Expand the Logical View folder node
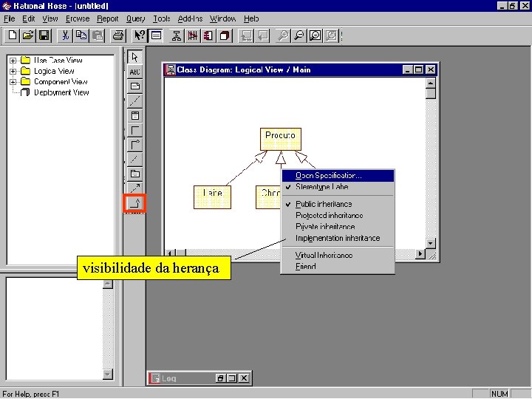Viewport: 532px width, 399px height. pyautogui.click(x=13, y=71)
